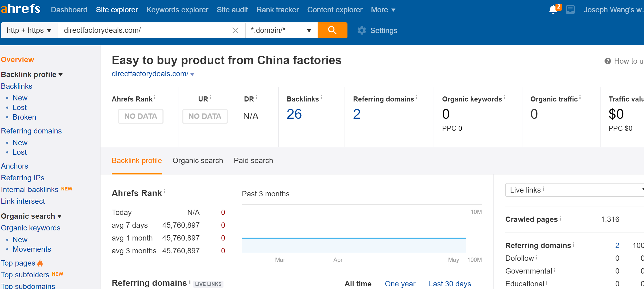Show Dofollow info tooltip
The height and width of the screenshot is (289, 644).
tap(536, 257)
